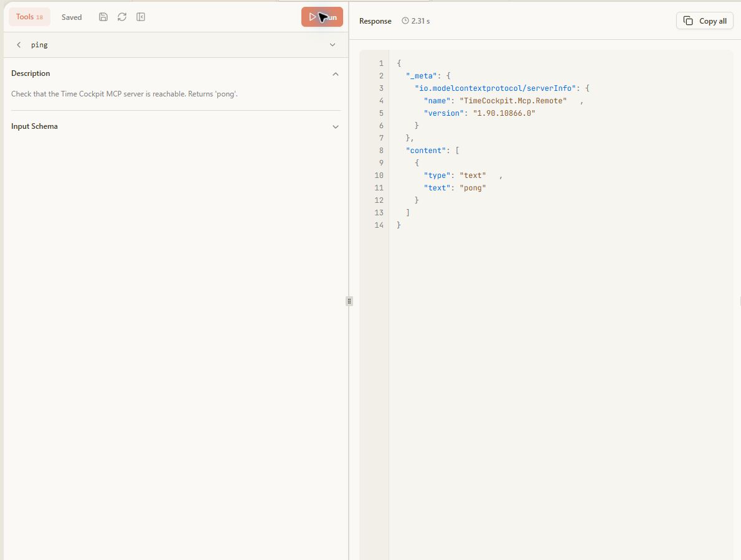
Task: Click the Description section heading
Action: click(x=31, y=73)
